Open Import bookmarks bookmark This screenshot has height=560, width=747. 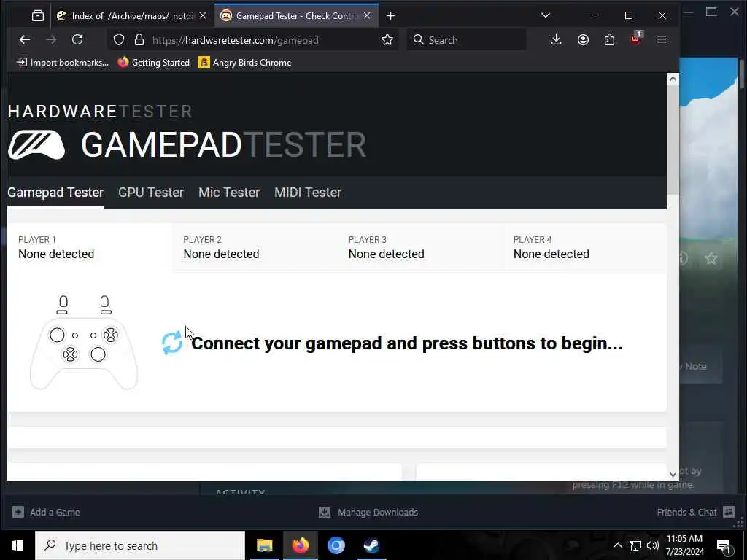point(63,63)
